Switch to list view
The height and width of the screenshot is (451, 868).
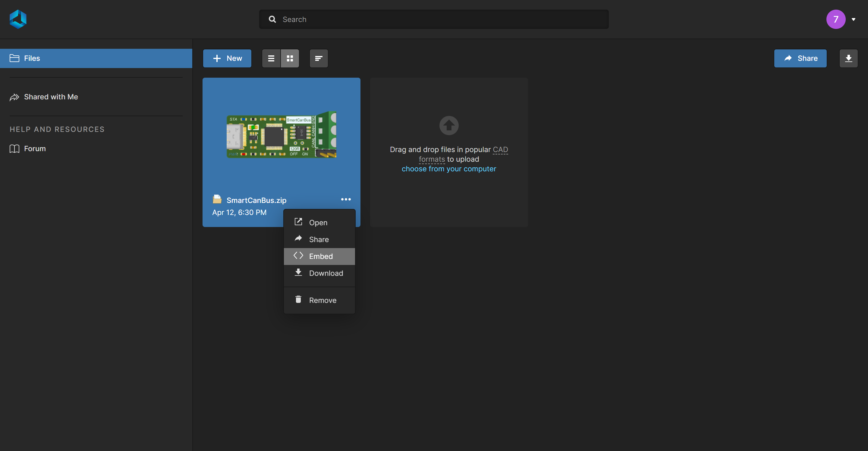(271, 58)
